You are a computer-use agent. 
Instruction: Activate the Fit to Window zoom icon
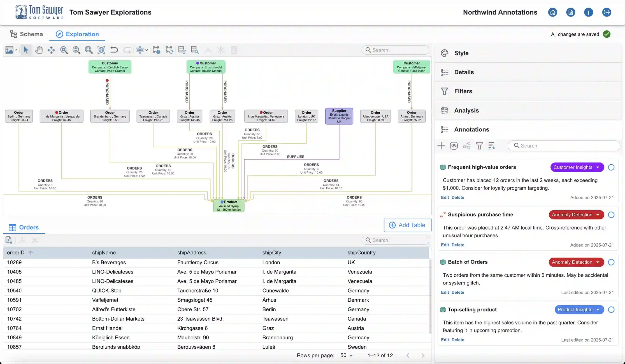(x=101, y=50)
